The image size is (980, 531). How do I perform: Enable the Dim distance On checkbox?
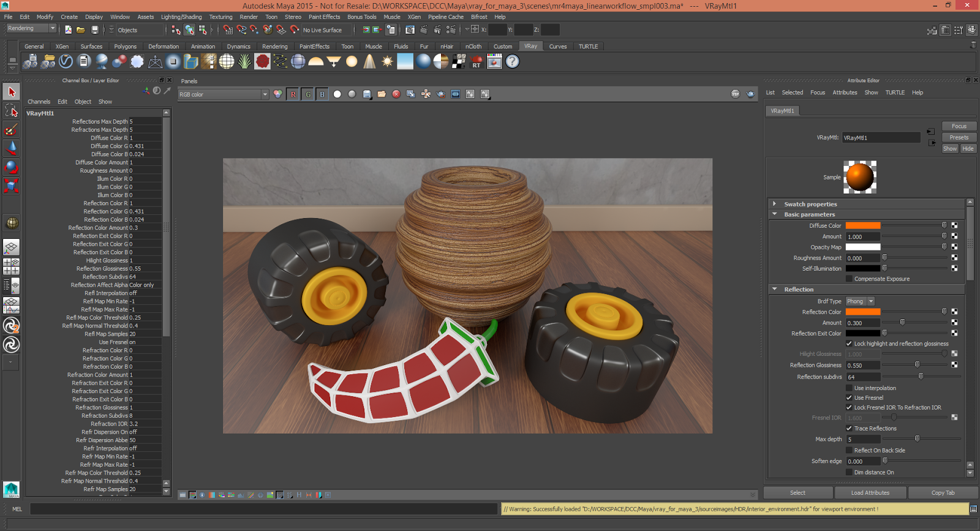pos(850,472)
